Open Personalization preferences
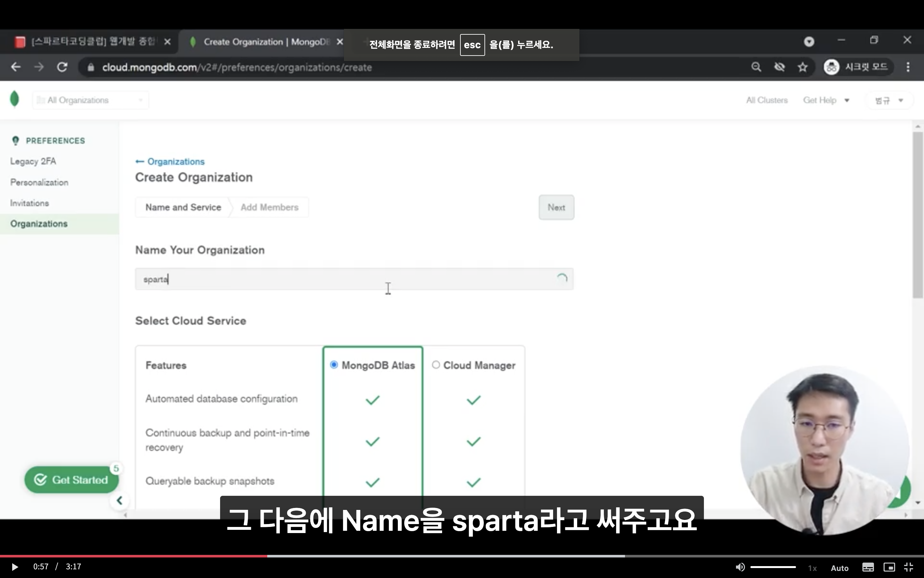 [x=39, y=182]
